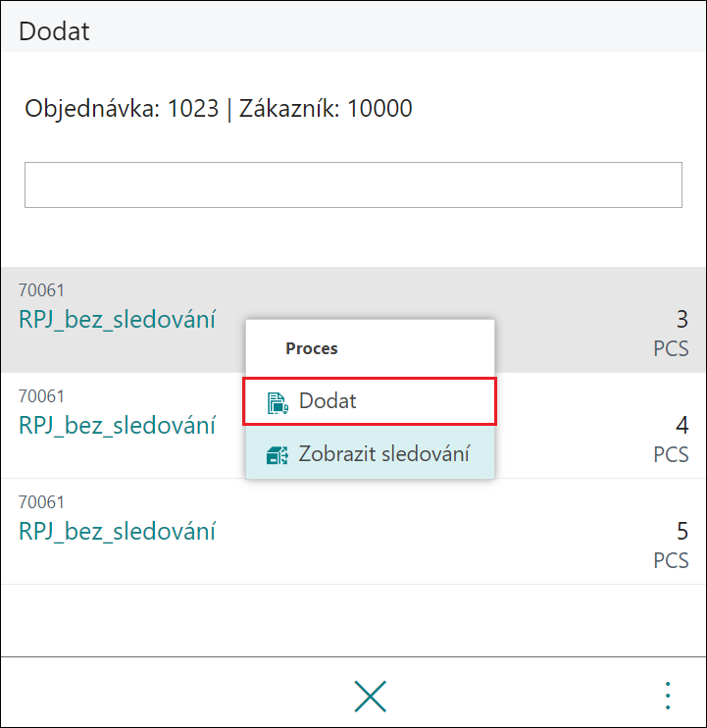Viewport: 707px width, 728px height.
Task: Click the Zobrazit sledování tracking icon
Action: click(x=278, y=455)
